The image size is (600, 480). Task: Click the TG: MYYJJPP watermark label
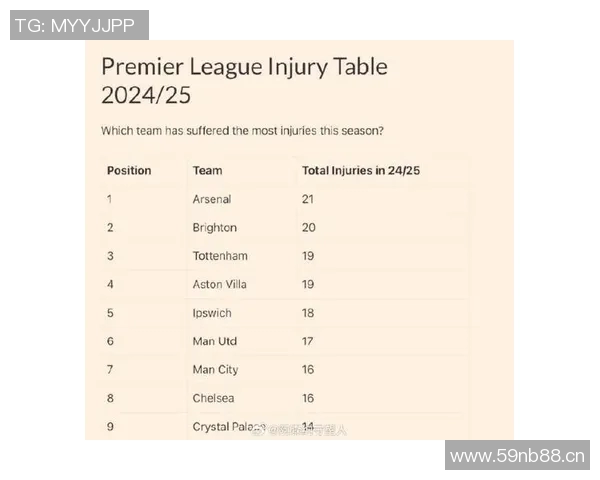click(x=80, y=25)
